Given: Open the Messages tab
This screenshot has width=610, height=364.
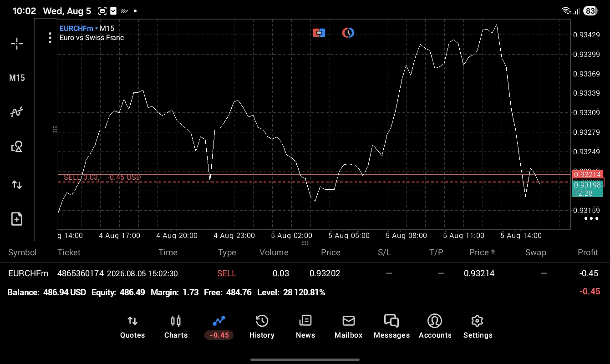Looking at the screenshot, I should (392, 327).
